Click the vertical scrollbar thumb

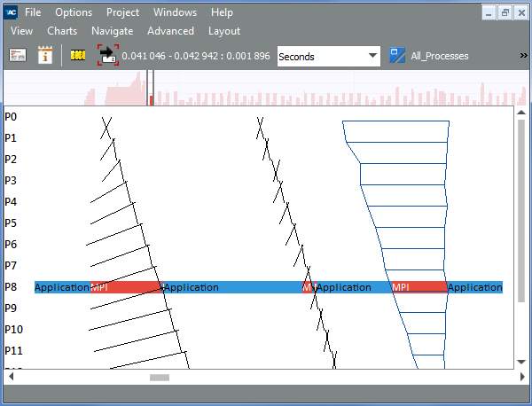[521, 210]
